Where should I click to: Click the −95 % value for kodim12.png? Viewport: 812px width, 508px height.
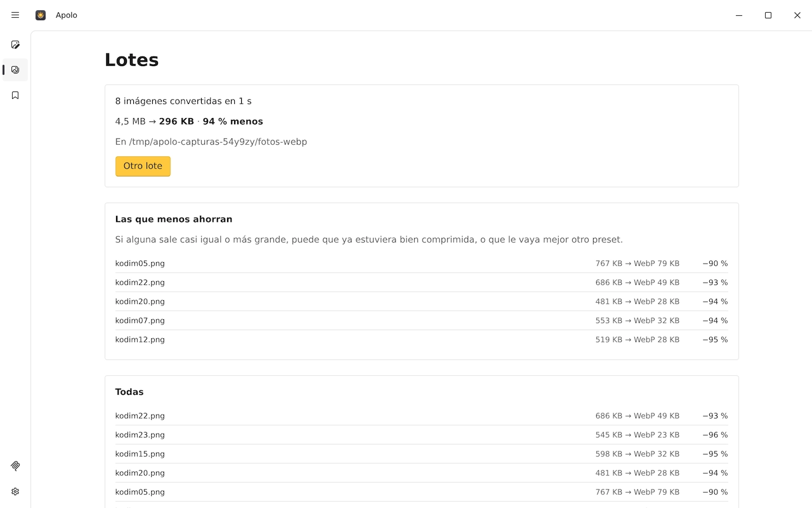tap(715, 340)
